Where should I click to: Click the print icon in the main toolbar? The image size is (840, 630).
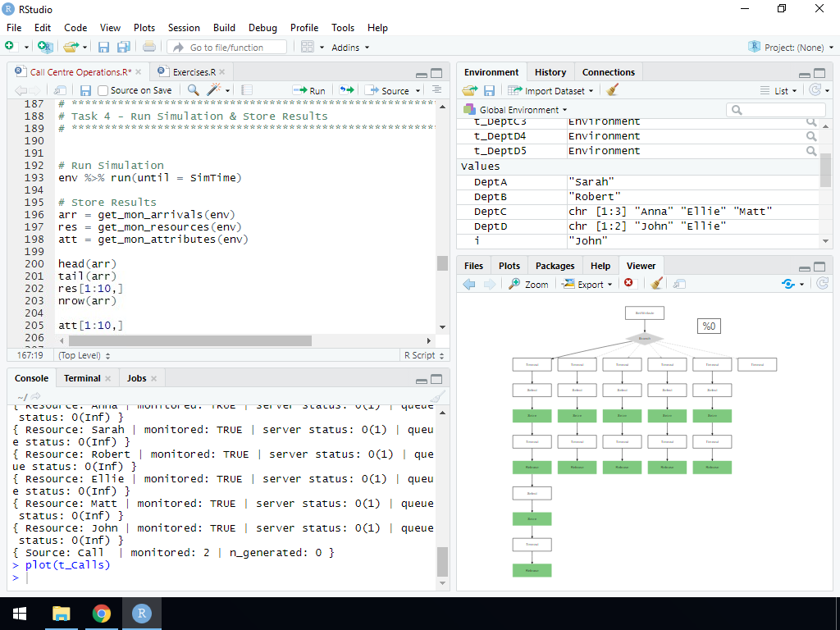[148, 47]
